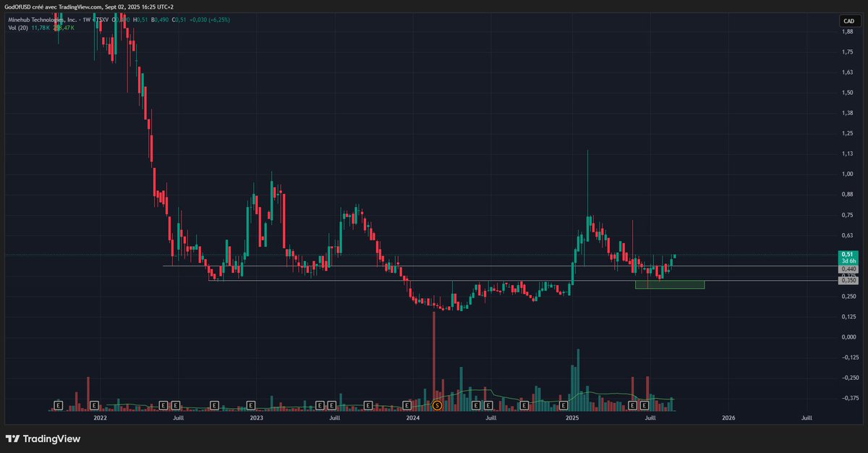Click the 0,125 price axis tick

(849, 316)
